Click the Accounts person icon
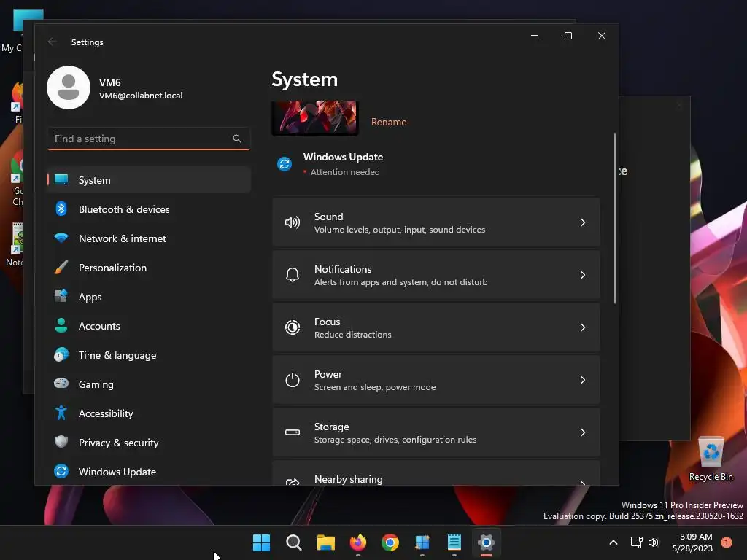 pos(61,325)
